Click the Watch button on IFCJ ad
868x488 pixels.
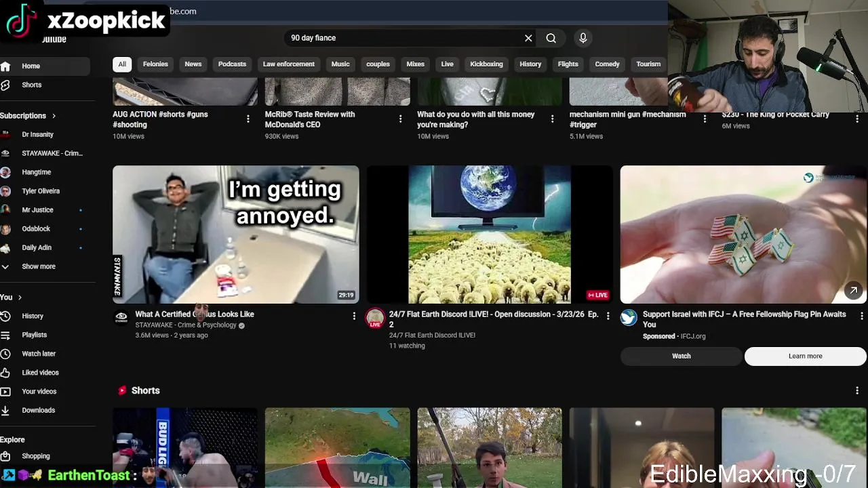click(682, 356)
